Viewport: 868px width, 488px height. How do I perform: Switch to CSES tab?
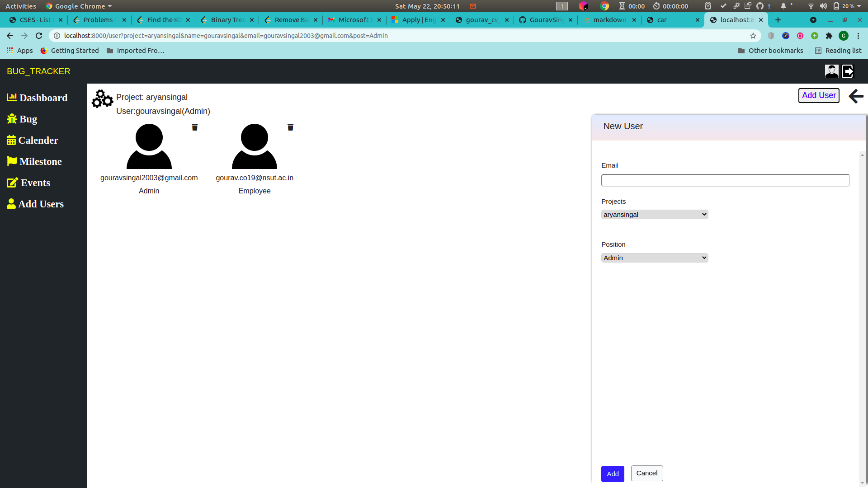pyautogui.click(x=36, y=20)
